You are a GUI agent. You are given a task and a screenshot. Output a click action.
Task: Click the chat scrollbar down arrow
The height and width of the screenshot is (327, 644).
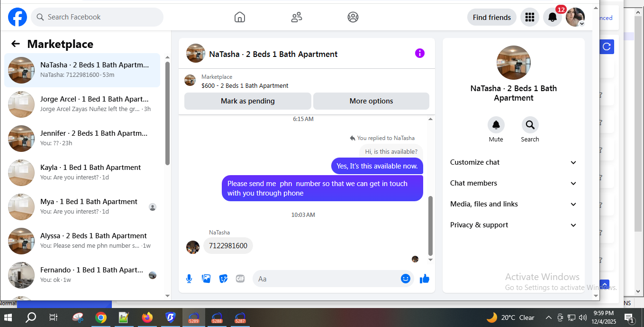coord(430,260)
